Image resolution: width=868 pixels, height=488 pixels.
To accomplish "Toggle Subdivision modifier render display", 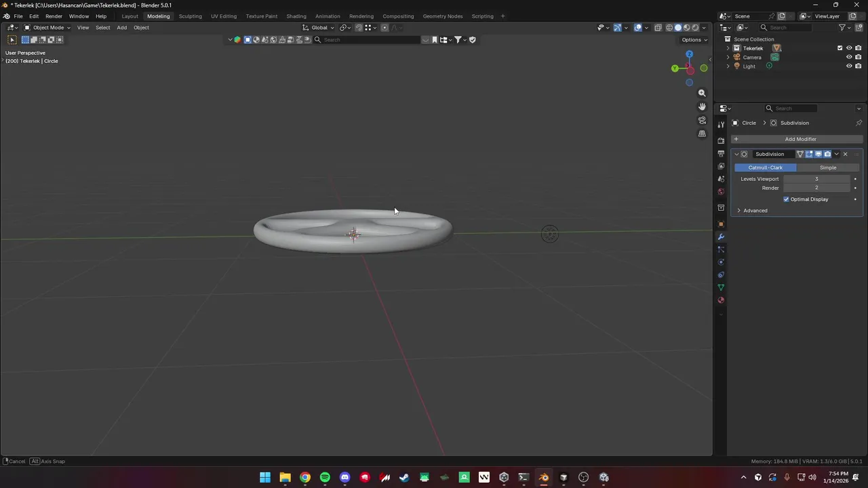I will click(x=827, y=154).
